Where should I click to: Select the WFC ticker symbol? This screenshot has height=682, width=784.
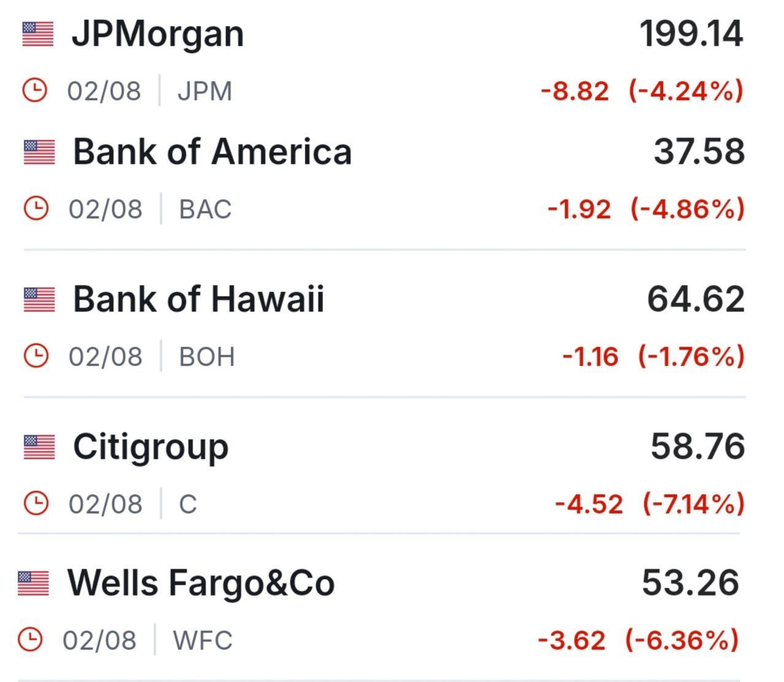pos(202,640)
